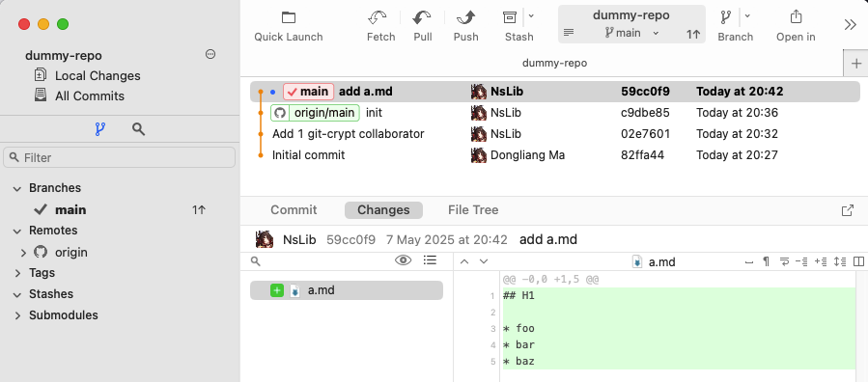Toggle word wrap in diff view
868x382 pixels.
(x=784, y=261)
